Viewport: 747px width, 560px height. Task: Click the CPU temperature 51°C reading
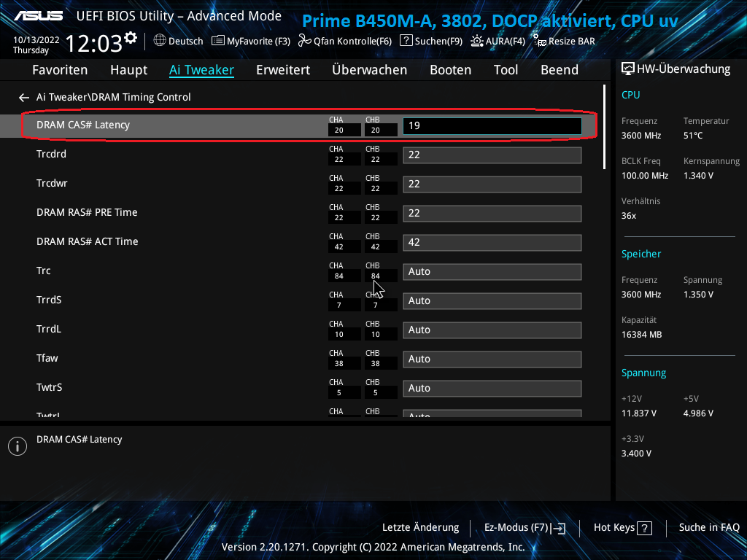[x=693, y=136]
